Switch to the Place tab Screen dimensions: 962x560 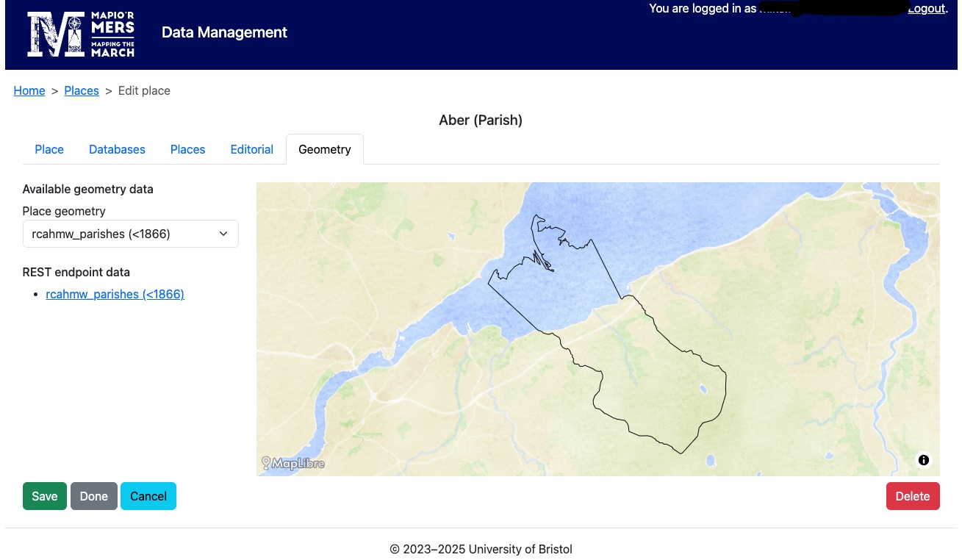49,149
